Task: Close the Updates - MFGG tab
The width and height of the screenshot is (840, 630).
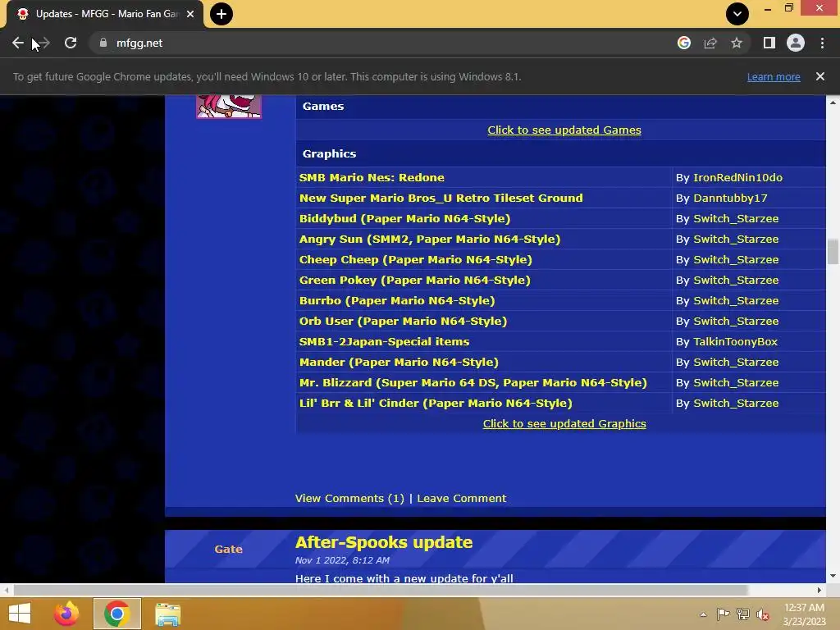Action: pos(190,14)
